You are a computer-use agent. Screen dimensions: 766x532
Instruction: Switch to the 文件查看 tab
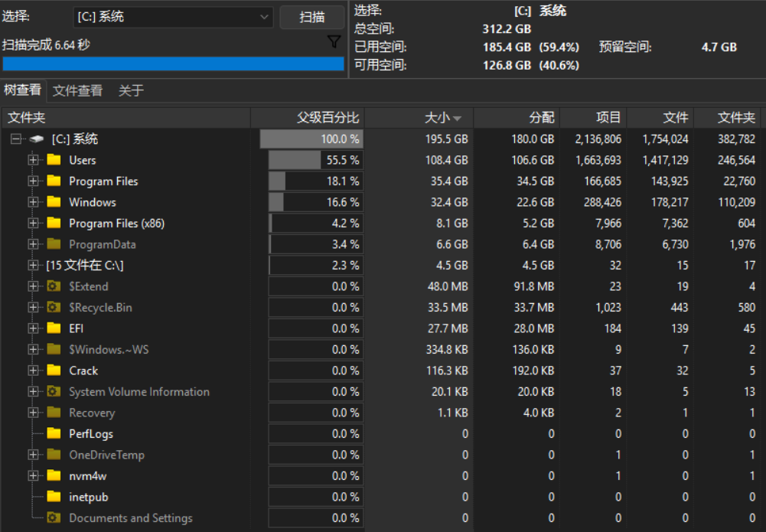coord(78,90)
